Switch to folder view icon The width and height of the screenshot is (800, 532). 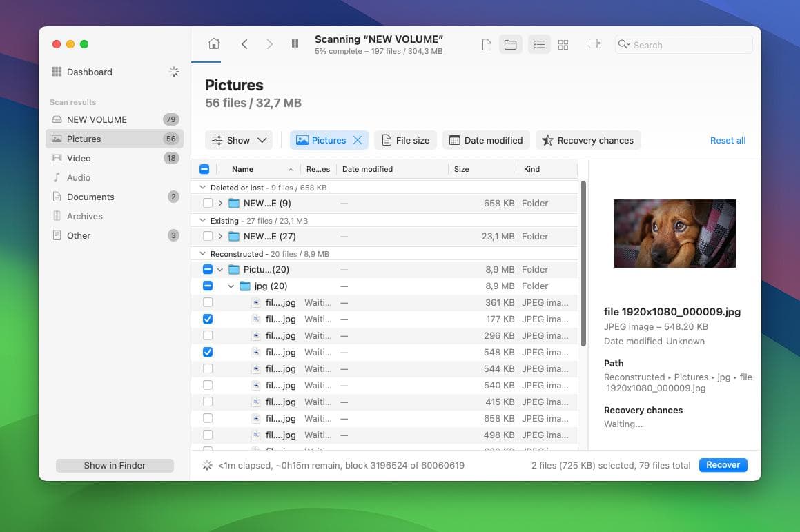click(510, 45)
